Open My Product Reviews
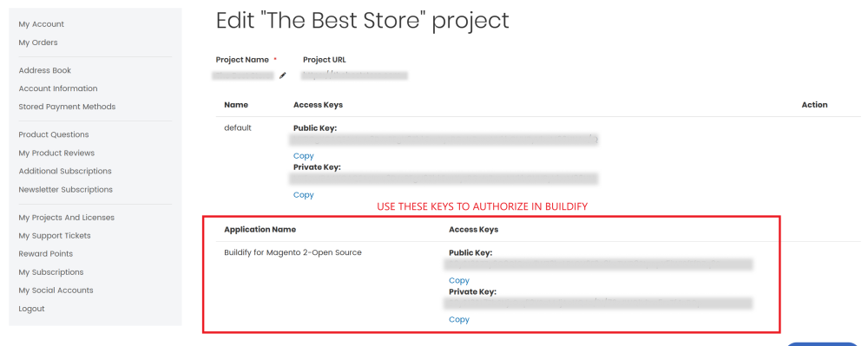The height and width of the screenshot is (346, 868). click(x=56, y=153)
